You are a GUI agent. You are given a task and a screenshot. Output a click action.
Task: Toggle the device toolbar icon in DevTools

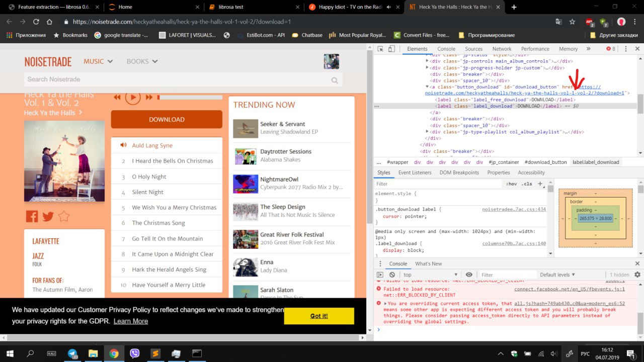tap(391, 49)
